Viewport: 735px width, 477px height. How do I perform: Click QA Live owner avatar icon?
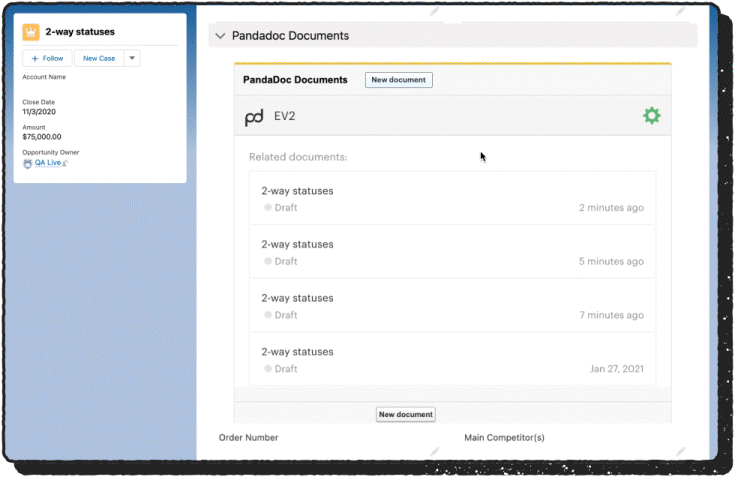pyautogui.click(x=28, y=163)
